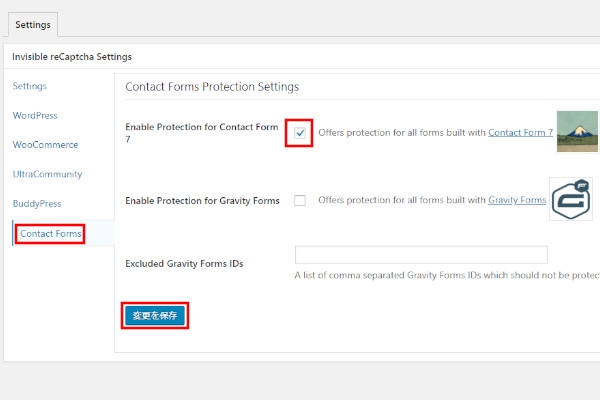The width and height of the screenshot is (600, 400).
Task: Select the Contact Forms sidebar item
Action: (x=51, y=233)
